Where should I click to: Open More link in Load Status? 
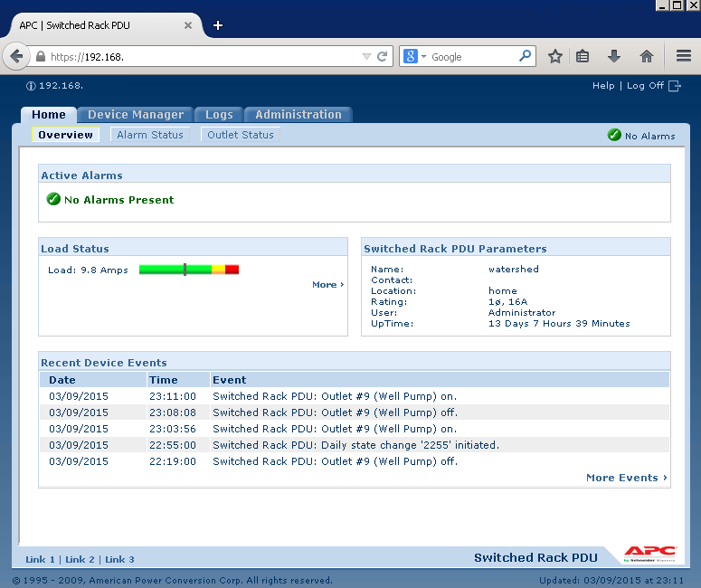point(327,284)
